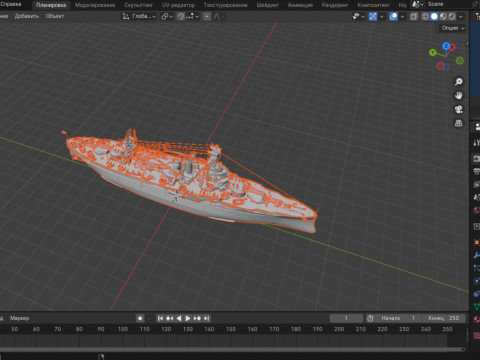Open the Текстурирование workspace tab
480x360 pixels.
tap(226, 5)
